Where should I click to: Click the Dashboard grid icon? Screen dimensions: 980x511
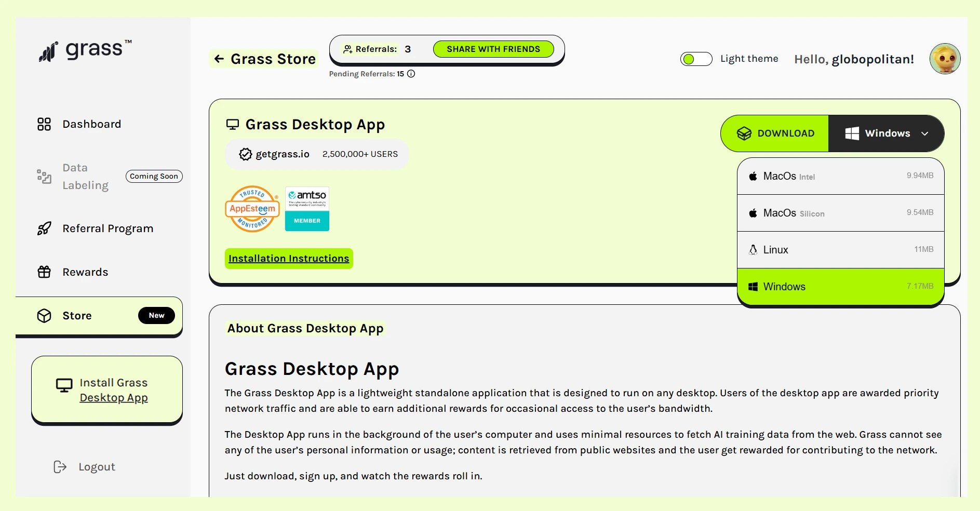44,124
